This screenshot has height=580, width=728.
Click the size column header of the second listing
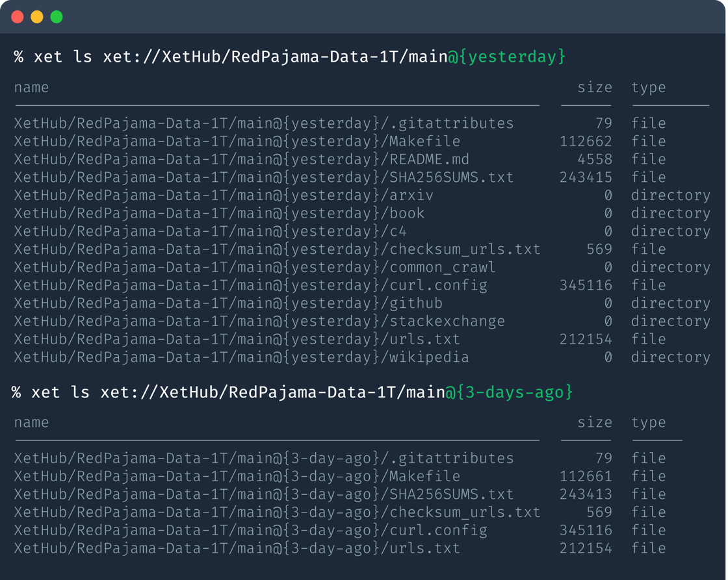click(595, 422)
